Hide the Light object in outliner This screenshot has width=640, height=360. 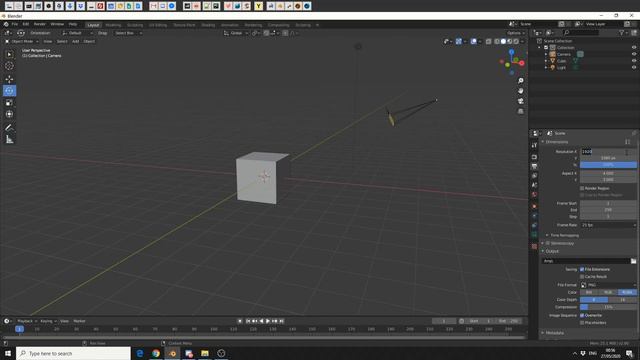634,67
